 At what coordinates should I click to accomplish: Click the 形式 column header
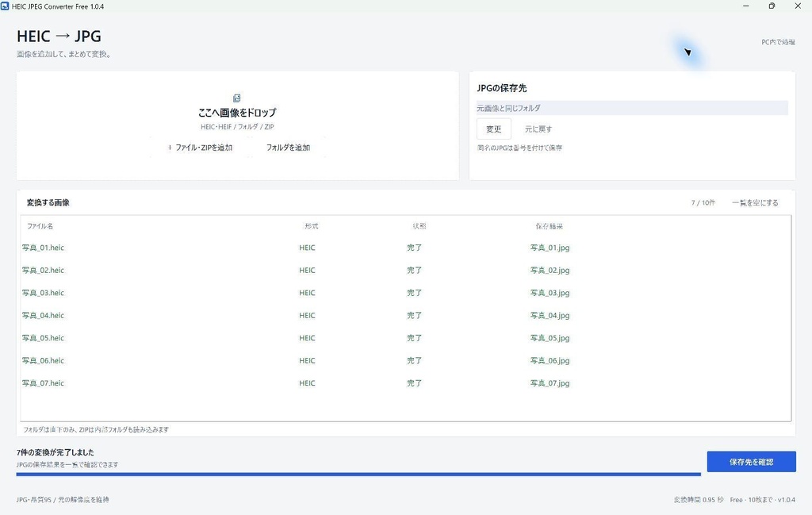click(311, 226)
